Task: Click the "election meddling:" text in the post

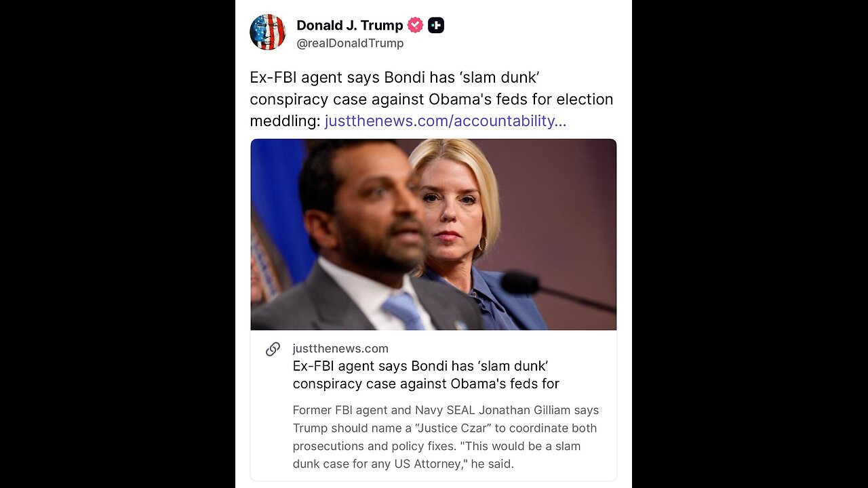Action: click(x=285, y=121)
